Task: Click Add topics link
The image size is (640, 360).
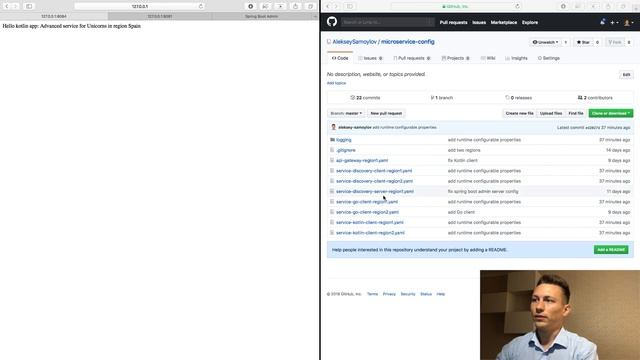Action: click(x=336, y=83)
